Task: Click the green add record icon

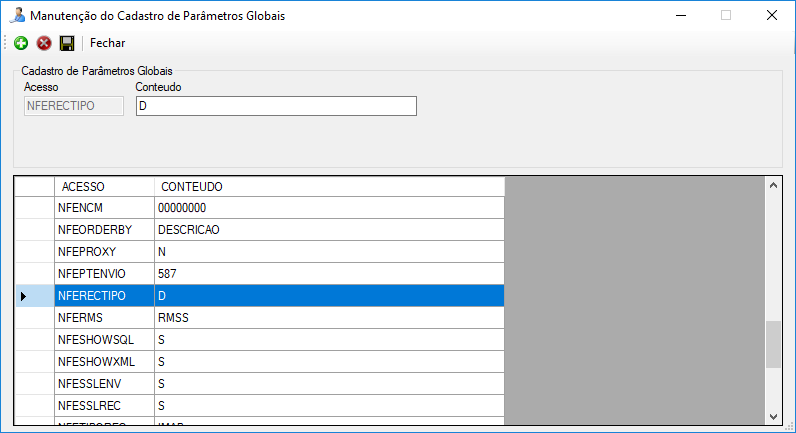Action: click(21, 43)
